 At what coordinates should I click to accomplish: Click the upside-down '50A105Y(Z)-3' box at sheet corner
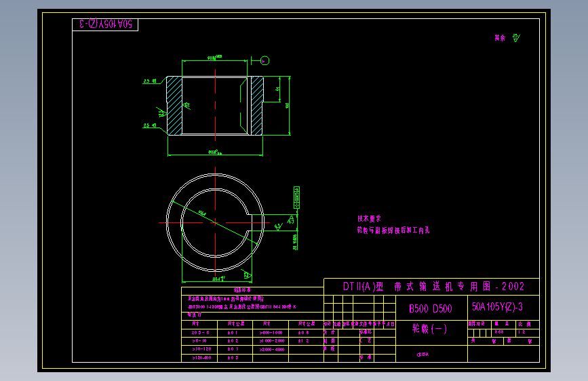105,24
